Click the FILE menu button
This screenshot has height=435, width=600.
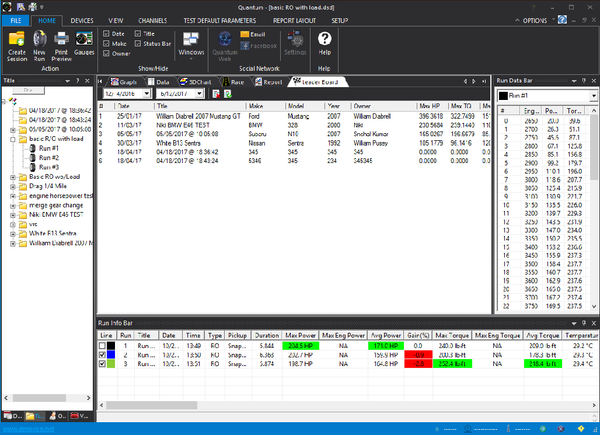[x=16, y=19]
